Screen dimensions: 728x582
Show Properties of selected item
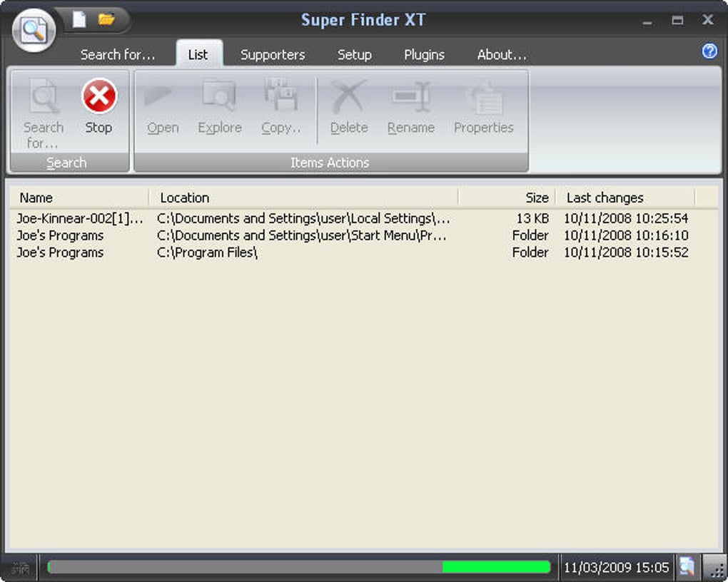(484, 107)
